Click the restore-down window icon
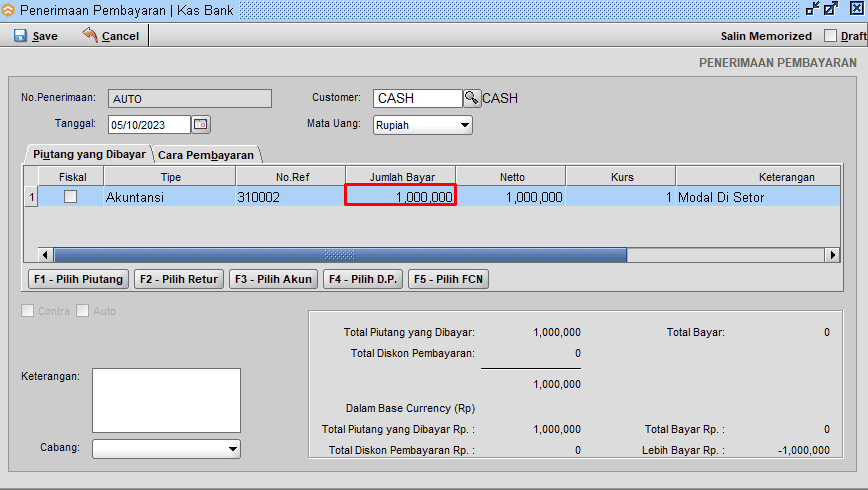Image resolution: width=868 pixels, height=490 pixels. point(813,8)
